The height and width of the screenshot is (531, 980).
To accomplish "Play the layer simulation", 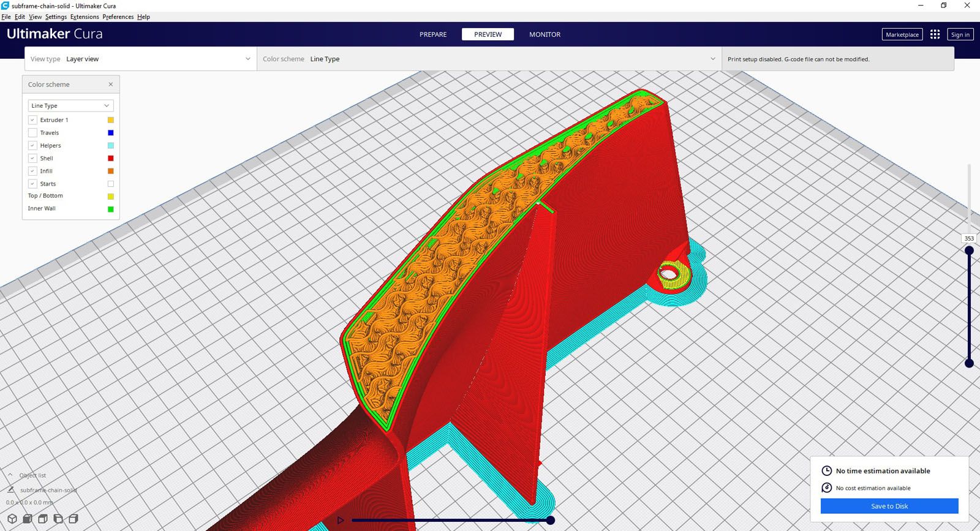I will 341,520.
